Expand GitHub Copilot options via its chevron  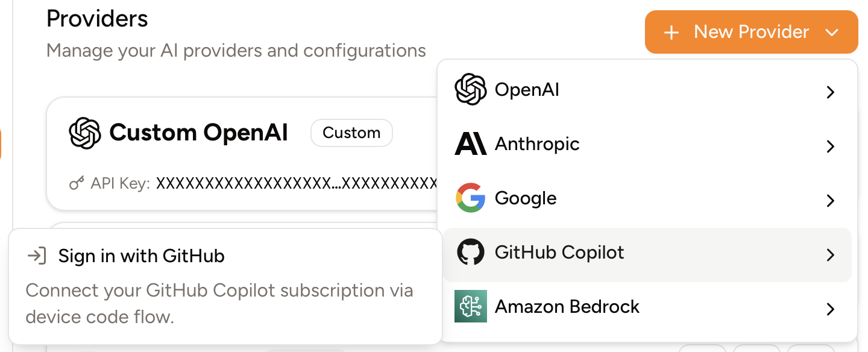pyautogui.click(x=830, y=255)
